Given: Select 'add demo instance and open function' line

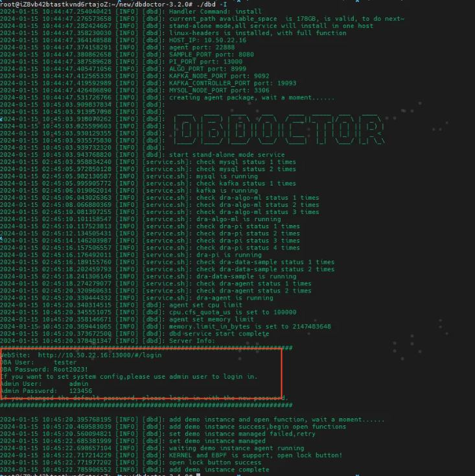Looking at the screenshot, I should pos(277,420).
